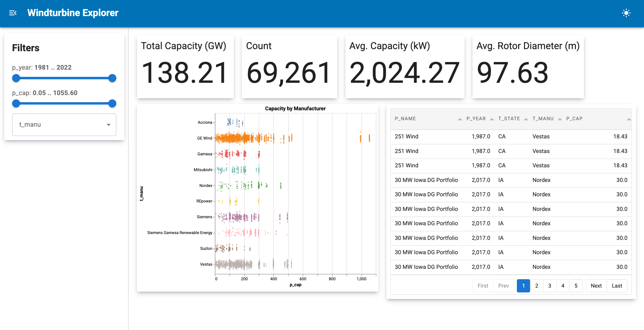Screen dimensions: 644x330
Task: Click the p_cap slider minimum handle
Action: click(16, 103)
